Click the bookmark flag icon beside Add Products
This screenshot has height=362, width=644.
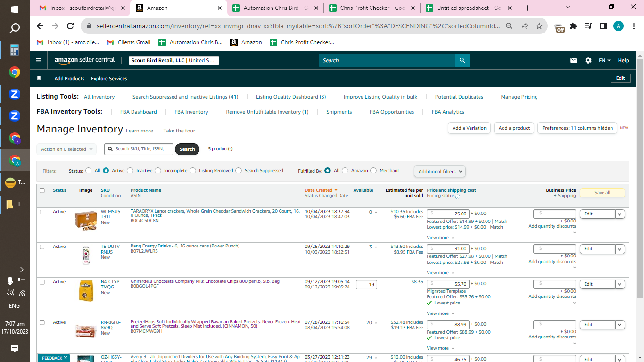[x=39, y=78]
